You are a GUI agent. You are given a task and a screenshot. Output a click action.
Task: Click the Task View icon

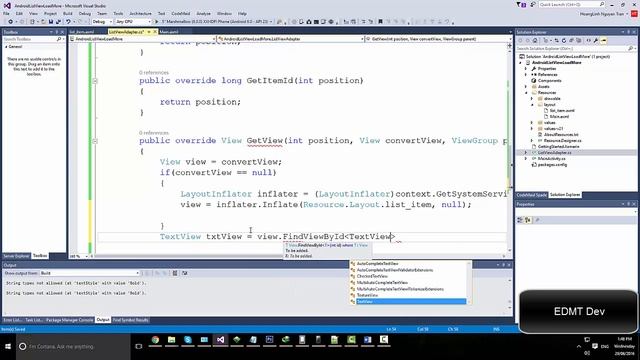(x=139, y=346)
